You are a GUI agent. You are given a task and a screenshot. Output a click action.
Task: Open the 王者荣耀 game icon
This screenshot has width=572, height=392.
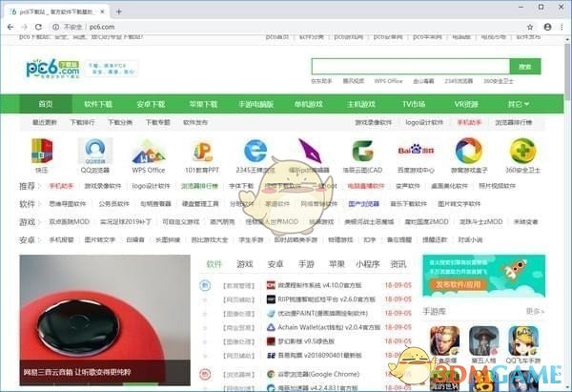(444, 340)
